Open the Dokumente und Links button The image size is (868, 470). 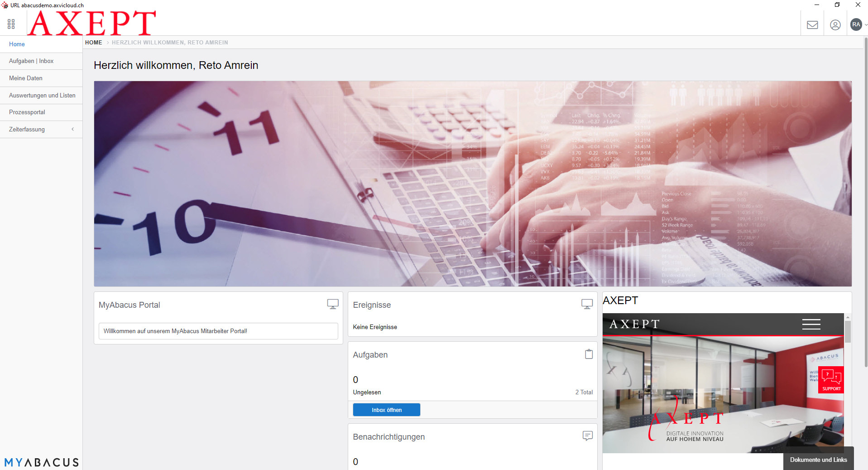click(x=818, y=459)
